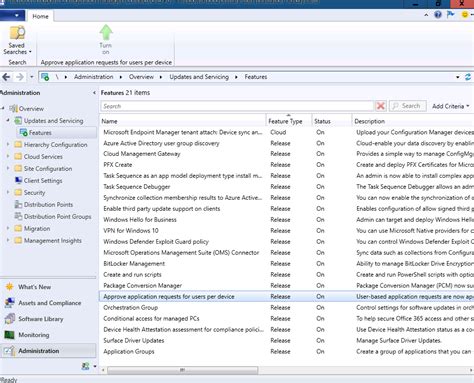
Task: Expand the Security node
Action: [x=8, y=192]
